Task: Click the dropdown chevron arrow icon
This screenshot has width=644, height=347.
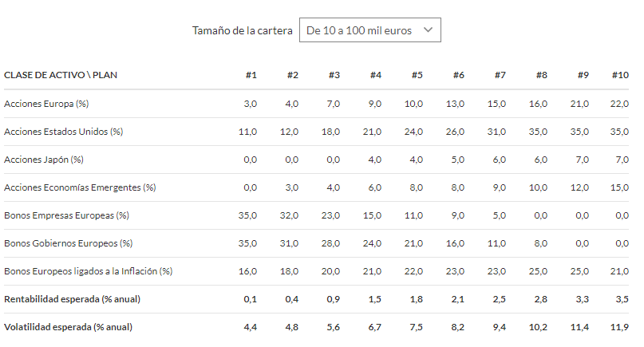Action: pos(428,30)
